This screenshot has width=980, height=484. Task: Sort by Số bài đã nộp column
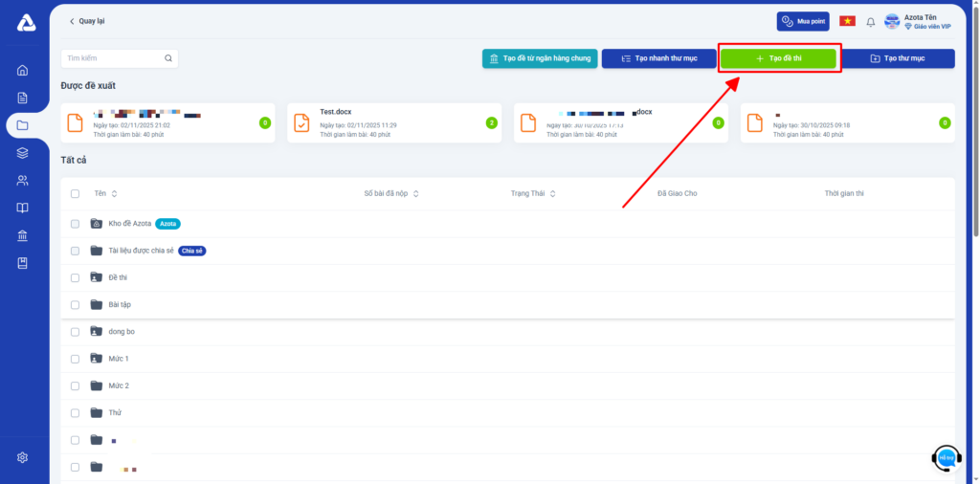tap(415, 193)
